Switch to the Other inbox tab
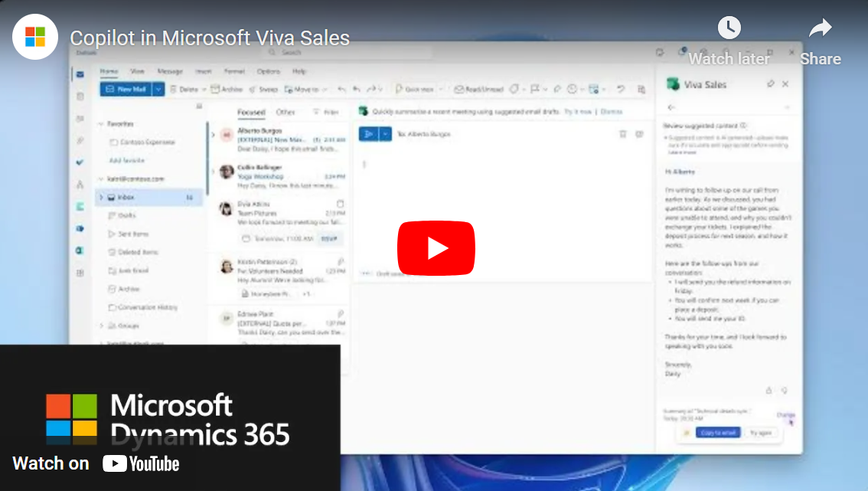868x491 pixels. pos(286,112)
